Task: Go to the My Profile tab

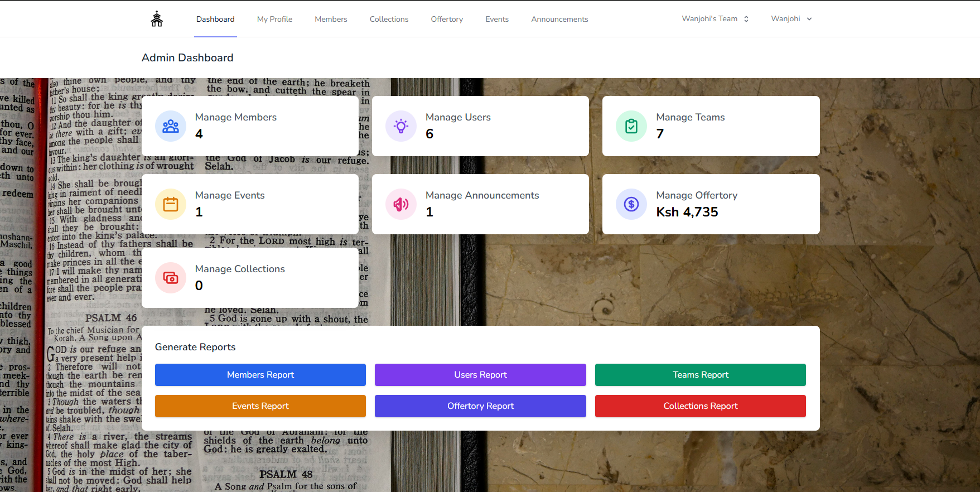Action: click(274, 19)
